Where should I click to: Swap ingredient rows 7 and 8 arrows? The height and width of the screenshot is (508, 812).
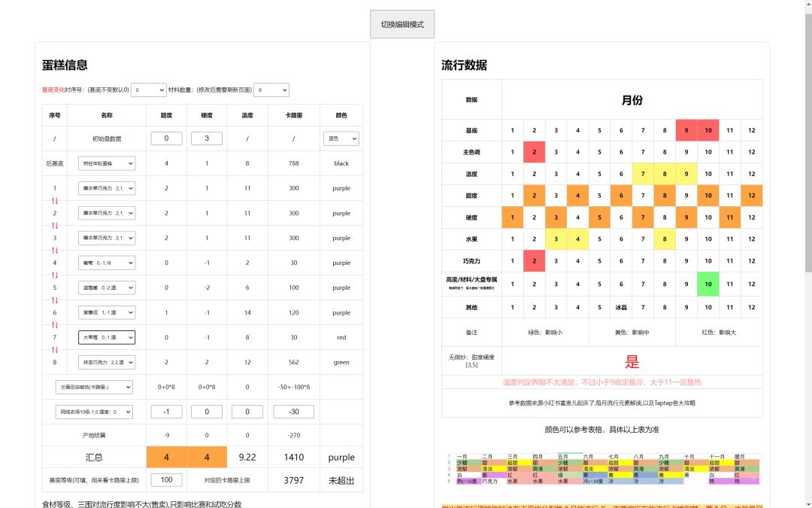pyautogui.click(x=54, y=350)
